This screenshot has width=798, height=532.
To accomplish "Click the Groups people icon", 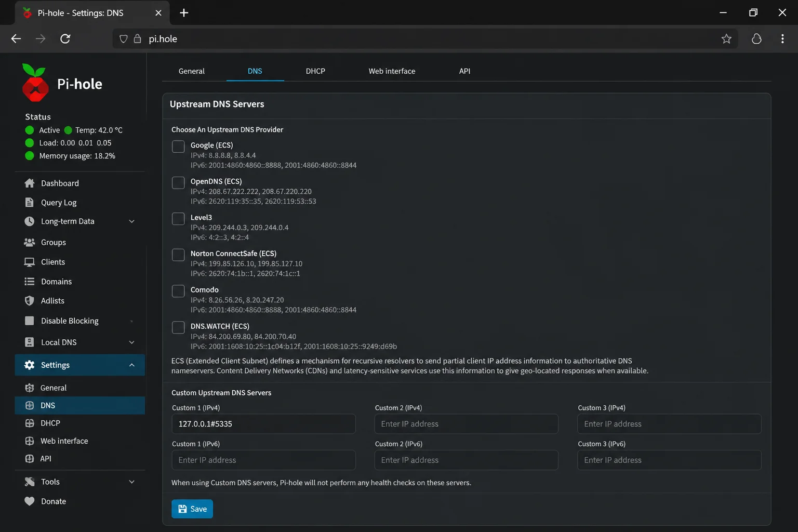I will (30, 242).
